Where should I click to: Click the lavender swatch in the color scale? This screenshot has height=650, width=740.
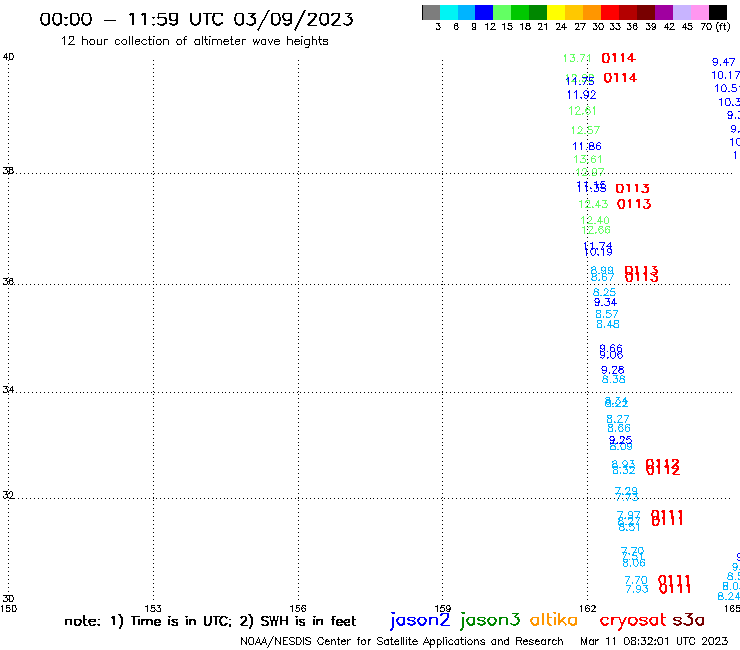coord(682,12)
